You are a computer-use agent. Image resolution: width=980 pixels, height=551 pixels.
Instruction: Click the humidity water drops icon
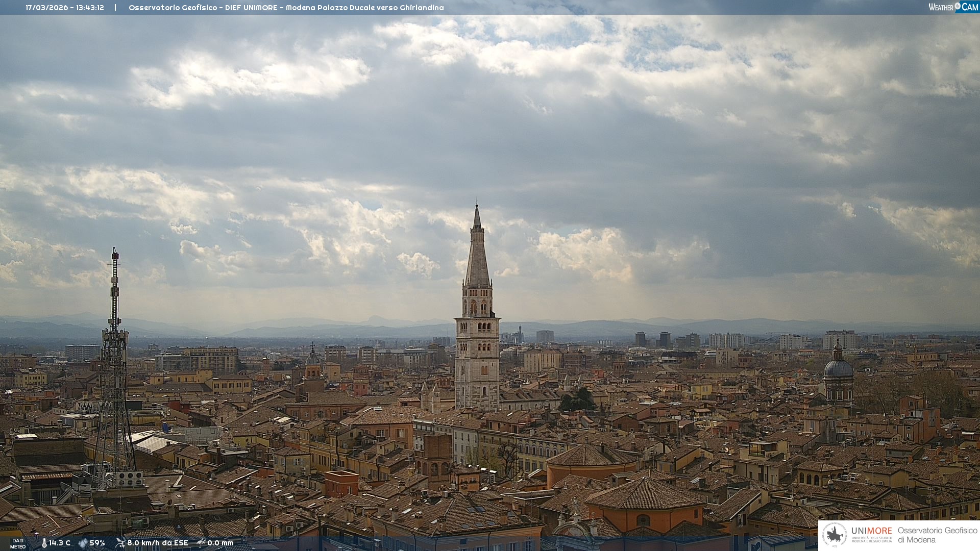[x=83, y=543]
